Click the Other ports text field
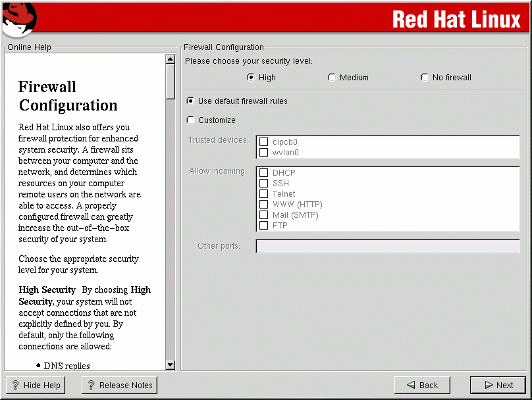This screenshot has height=400, width=532. pyautogui.click(x=387, y=246)
